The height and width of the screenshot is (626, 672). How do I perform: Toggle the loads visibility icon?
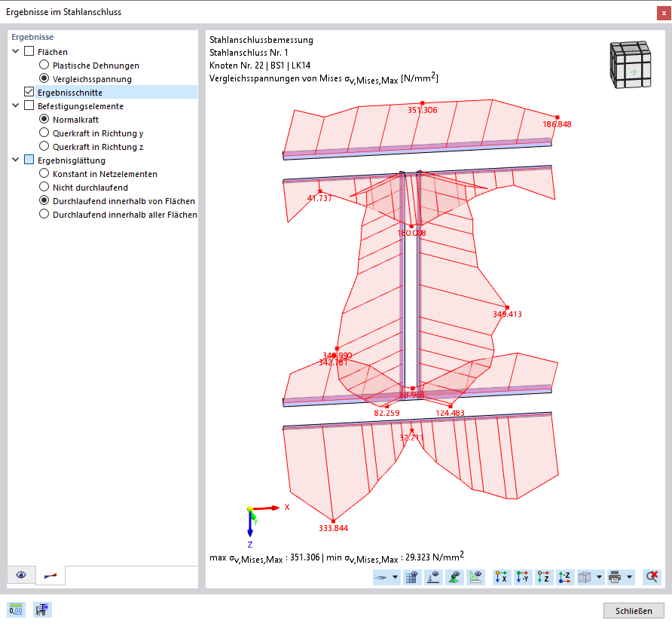(433, 577)
